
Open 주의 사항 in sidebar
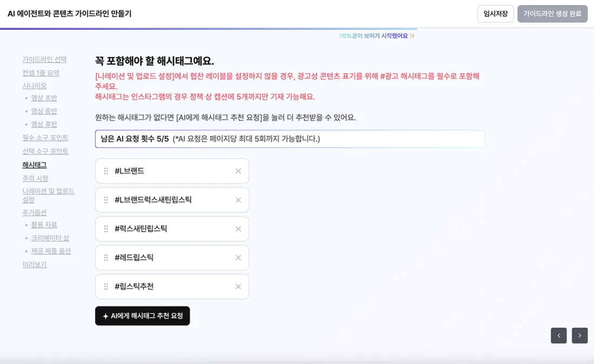[35, 178]
